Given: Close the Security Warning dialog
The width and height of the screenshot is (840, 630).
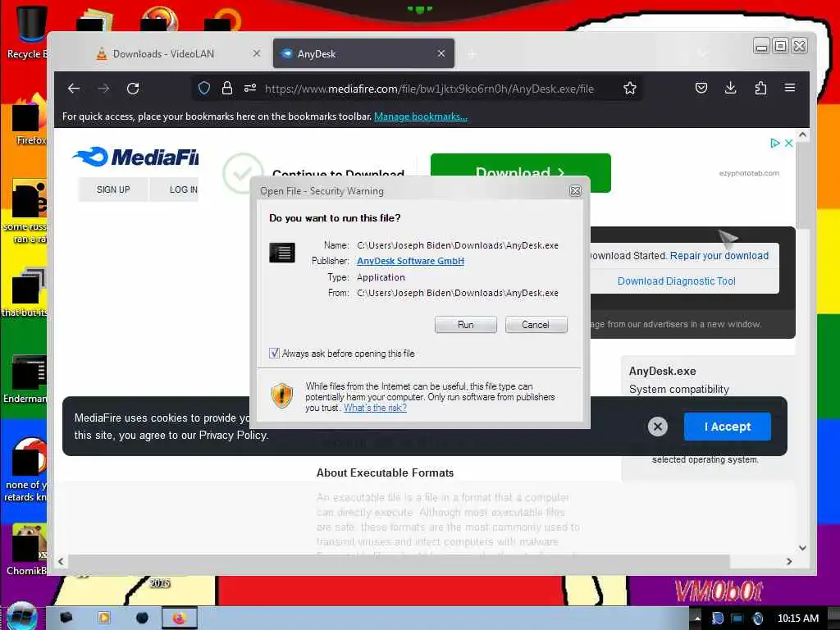Looking at the screenshot, I should tap(575, 190).
